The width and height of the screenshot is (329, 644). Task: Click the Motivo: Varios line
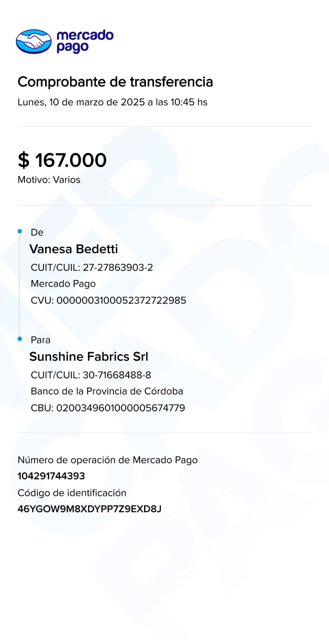49,180
